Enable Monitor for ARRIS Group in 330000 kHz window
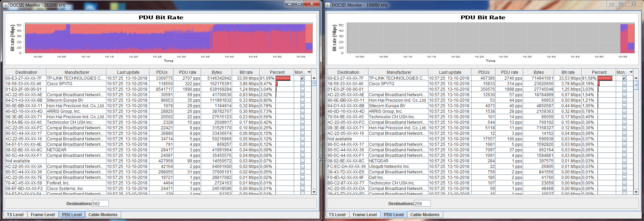644x221 pixels. click(624, 111)
